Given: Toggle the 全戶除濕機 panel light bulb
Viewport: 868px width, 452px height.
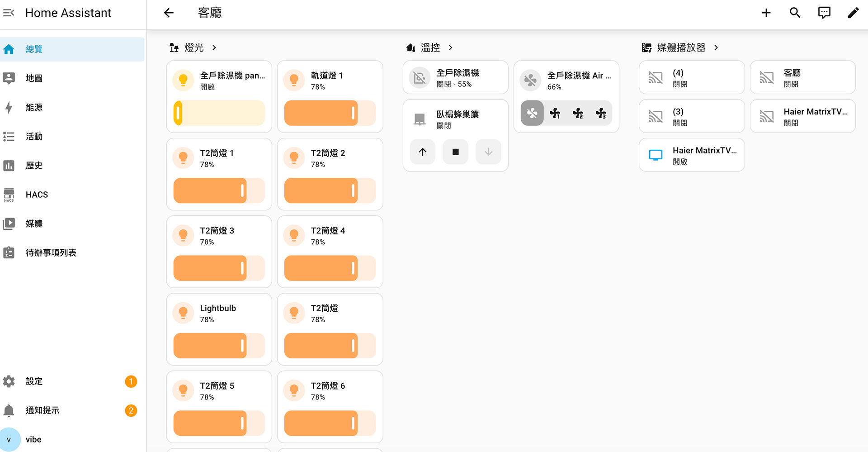Looking at the screenshot, I should [x=183, y=80].
